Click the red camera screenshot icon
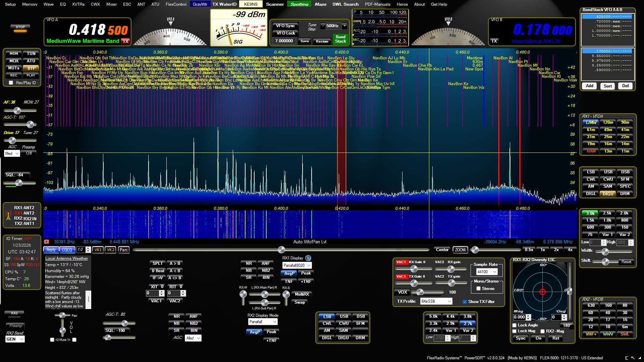 pos(47,242)
